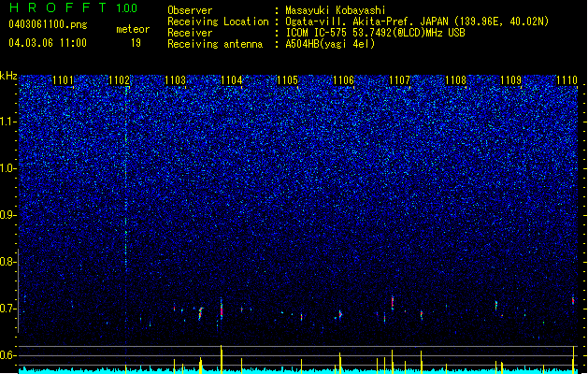Click the 1.1 kHz axis label
The width and height of the screenshot is (588, 374).
[x=8, y=122]
